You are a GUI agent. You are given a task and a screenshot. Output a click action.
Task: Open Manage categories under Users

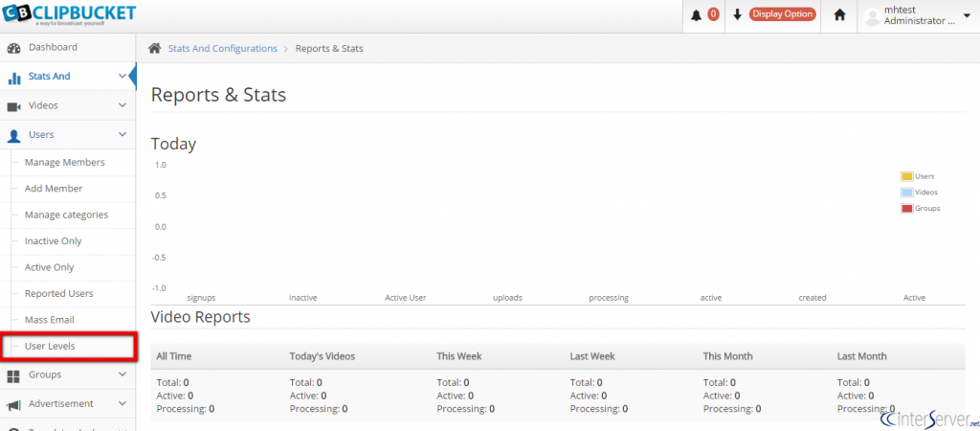[66, 215]
